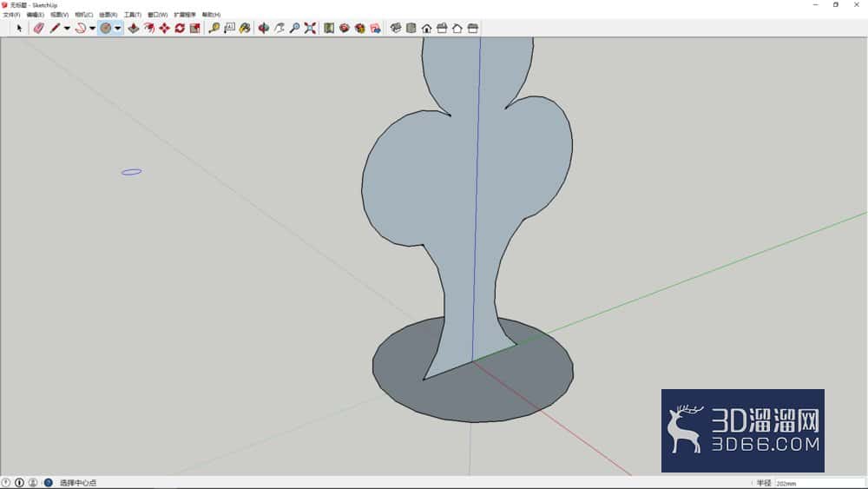This screenshot has height=489, width=868.
Task: Open the 工具(T) Tools menu
Action: point(132,15)
